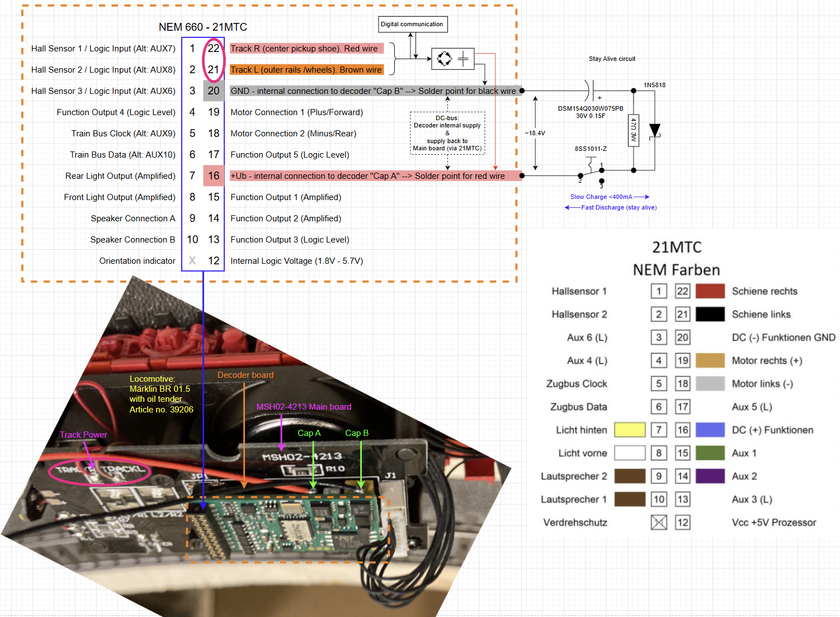Click the 47Ω 3W resistor symbol
The height and width of the screenshot is (617, 840).
[x=633, y=130]
